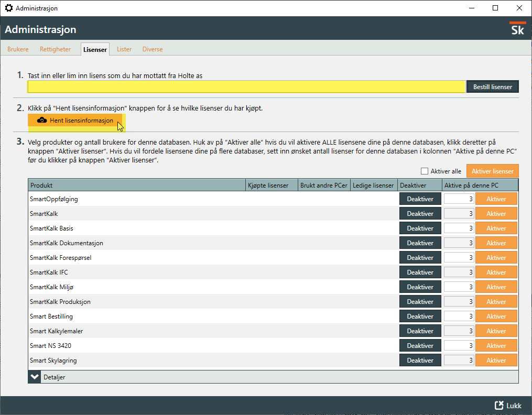
Task: Click Aktiver for Smart Bestilling row
Action: [496, 316]
